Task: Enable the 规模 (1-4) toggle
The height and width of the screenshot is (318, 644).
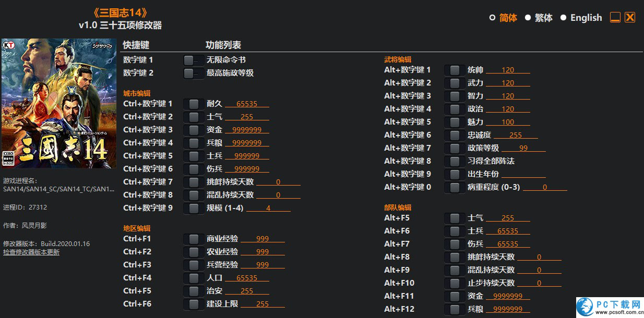Action: 194,208
